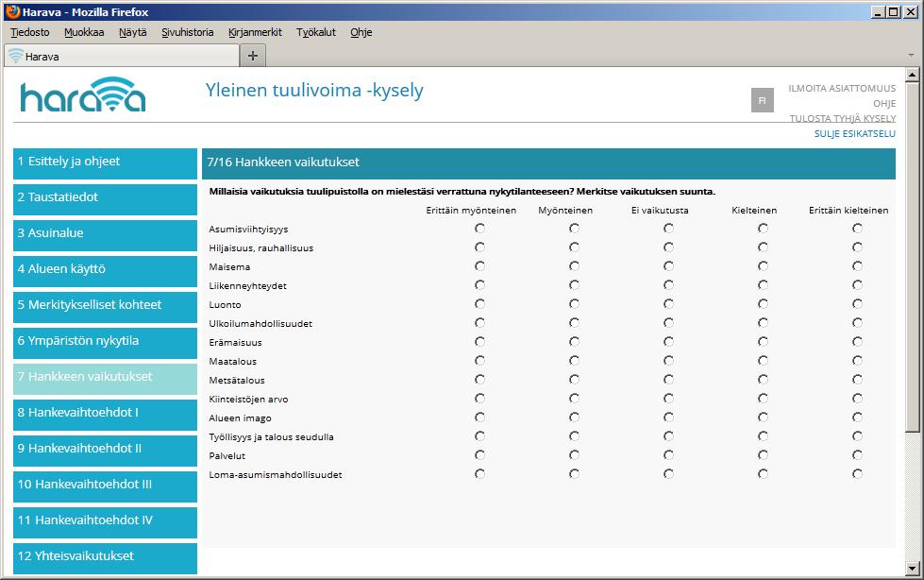Select Erittäin myönteinen for Alueen imago

pos(479,418)
